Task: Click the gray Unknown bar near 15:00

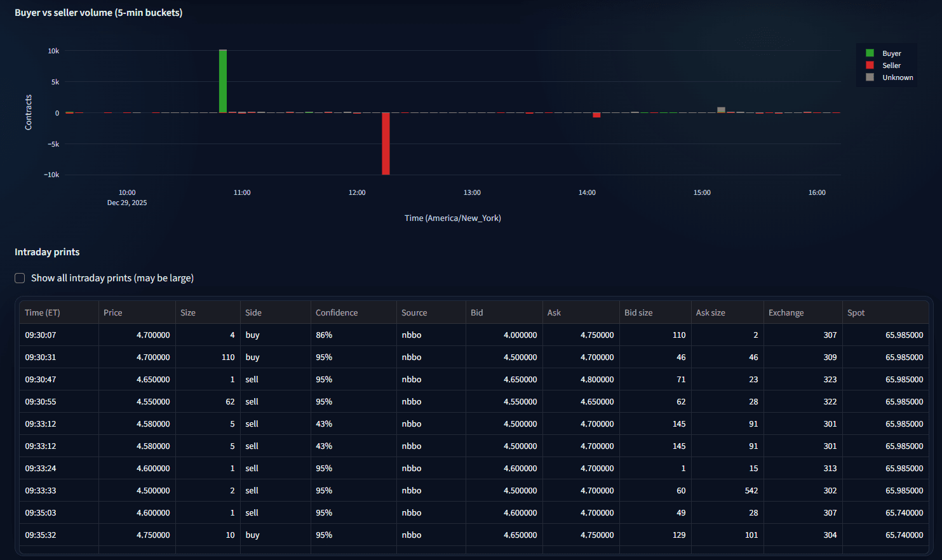Action: pos(721,109)
